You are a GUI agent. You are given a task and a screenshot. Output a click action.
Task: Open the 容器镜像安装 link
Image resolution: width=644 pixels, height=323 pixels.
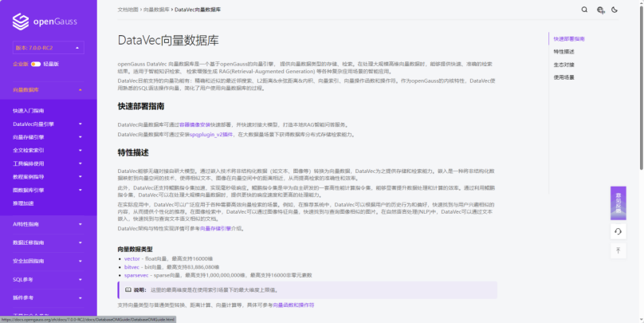tap(194, 125)
